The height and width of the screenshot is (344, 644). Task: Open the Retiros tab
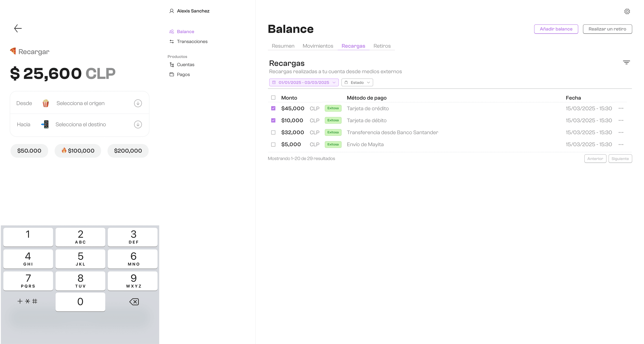click(x=382, y=46)
